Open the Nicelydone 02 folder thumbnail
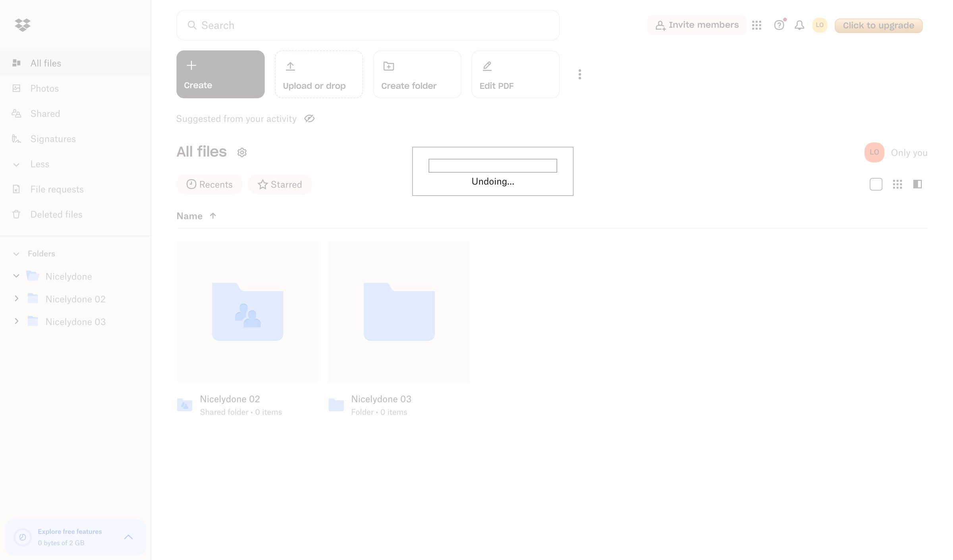 click(247, 312)
